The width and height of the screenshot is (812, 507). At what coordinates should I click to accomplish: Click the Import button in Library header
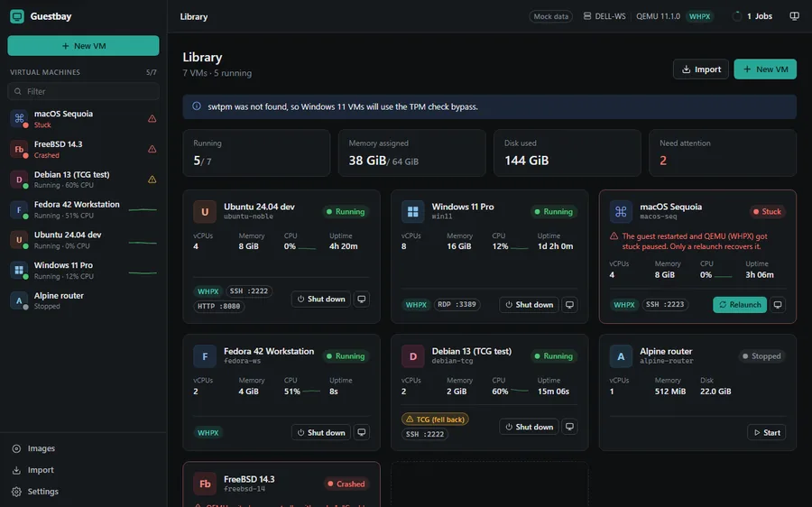701,69
